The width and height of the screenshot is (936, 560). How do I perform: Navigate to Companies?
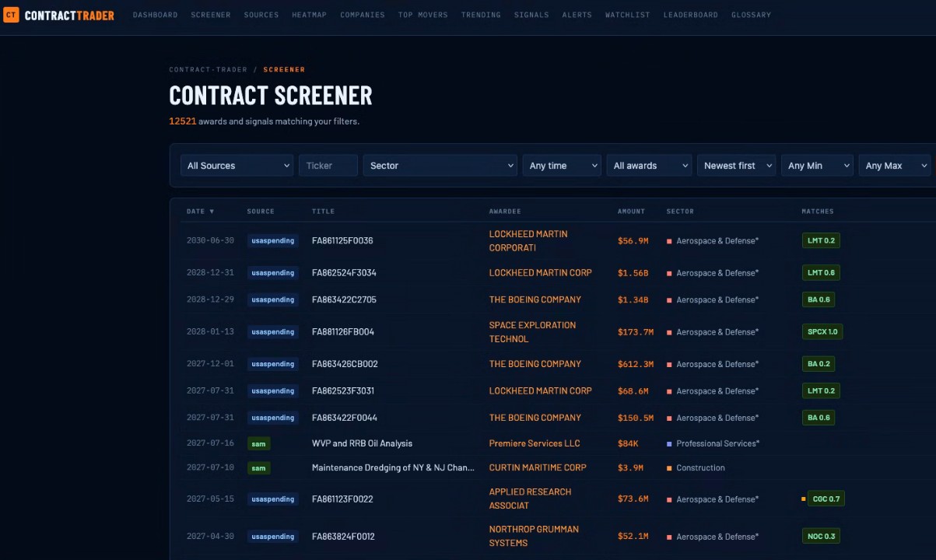click(362, 15)
